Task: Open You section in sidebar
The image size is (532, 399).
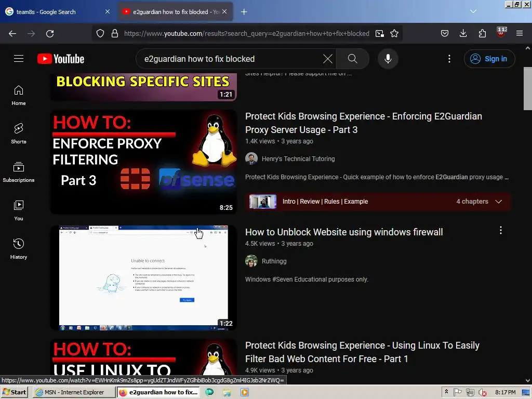Action: [x=19, y=210]
